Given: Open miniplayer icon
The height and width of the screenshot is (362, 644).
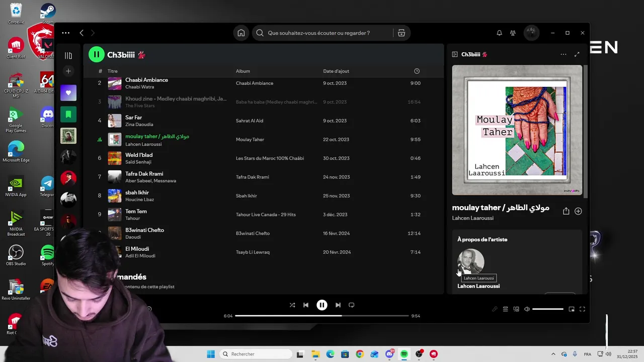Looking at the screenshot, I should (572, 309).
